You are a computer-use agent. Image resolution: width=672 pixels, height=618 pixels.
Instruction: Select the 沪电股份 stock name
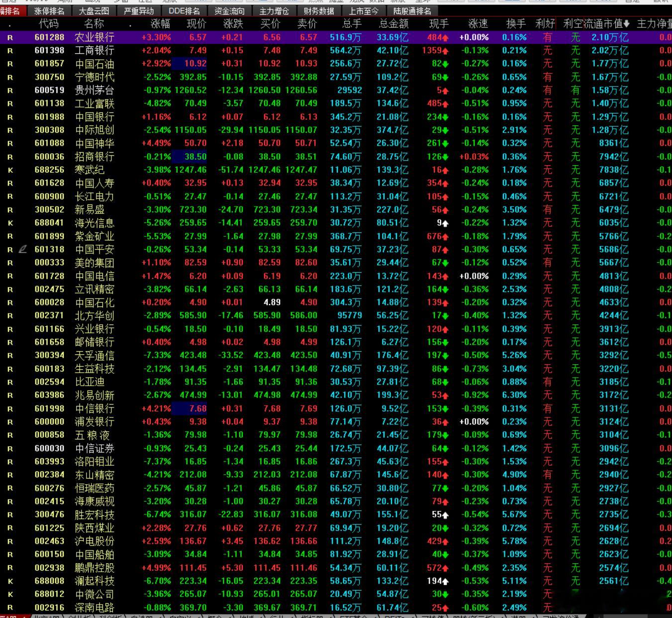coord(95,541)
